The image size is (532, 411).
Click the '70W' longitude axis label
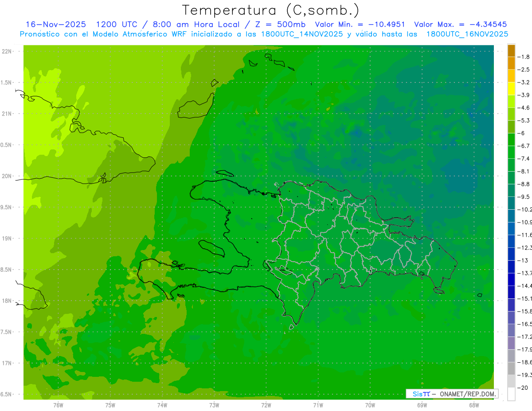370,405
